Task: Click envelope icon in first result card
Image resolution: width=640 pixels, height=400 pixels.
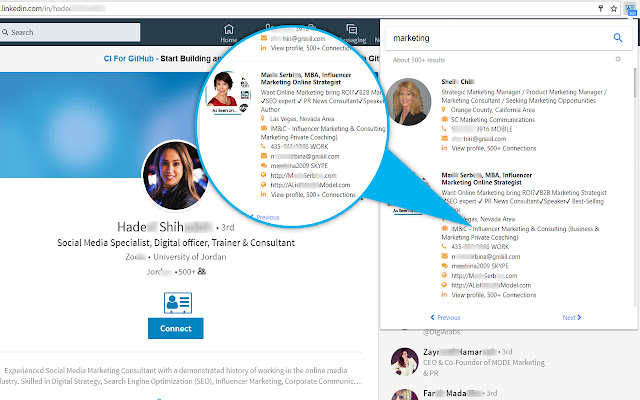Action: point(444,138)
